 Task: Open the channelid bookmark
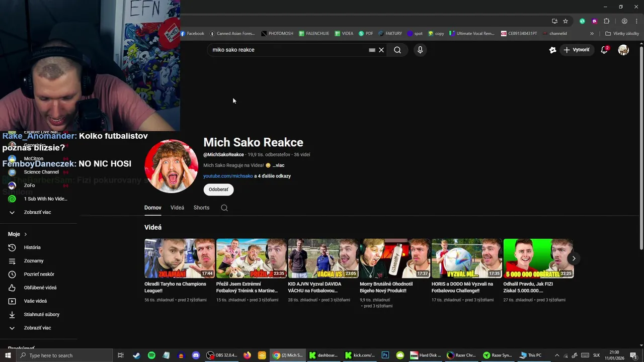click(554, 34)
